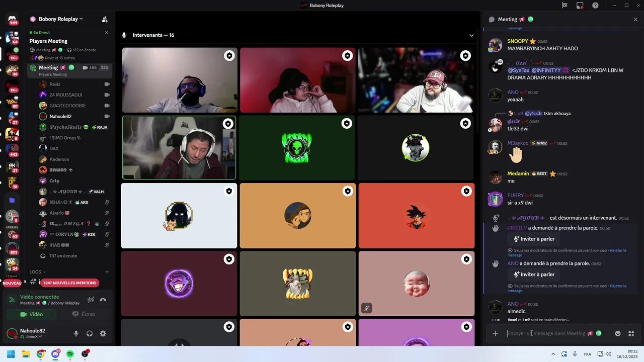Open Spotify from the taskbar
The width and height of the screenshot is (644, 362).
click(70, 354)
